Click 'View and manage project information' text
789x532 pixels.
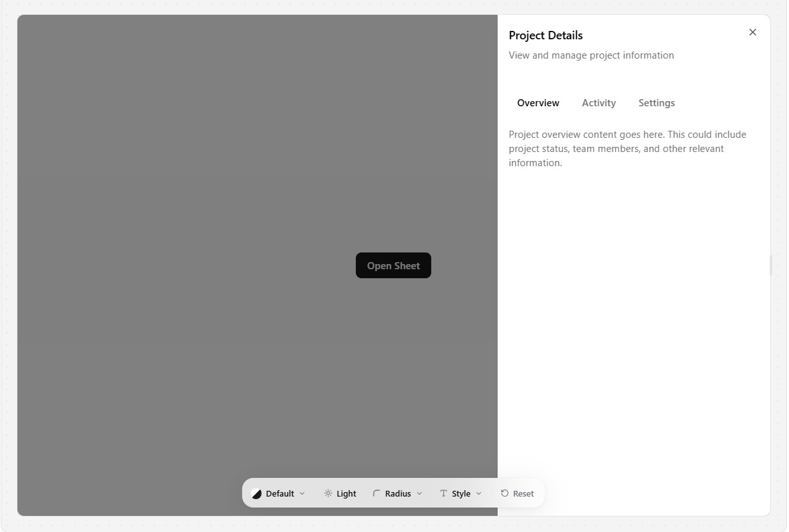click(x=591, y=55)
